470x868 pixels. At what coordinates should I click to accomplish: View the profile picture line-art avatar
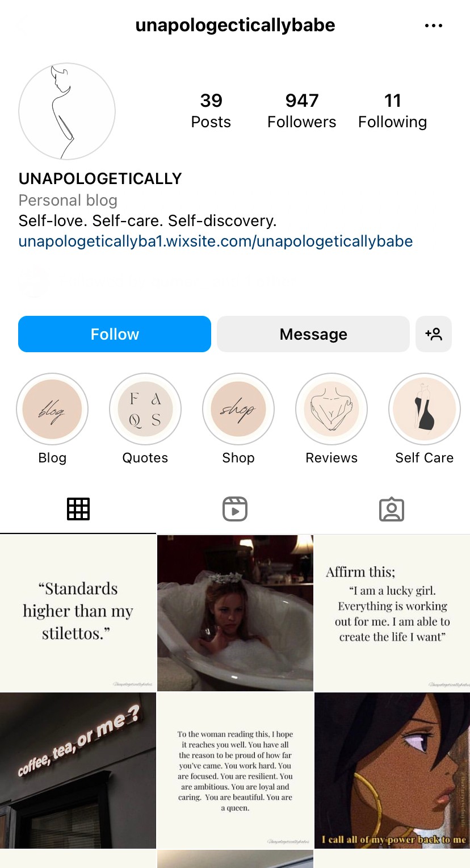point(67,111)
